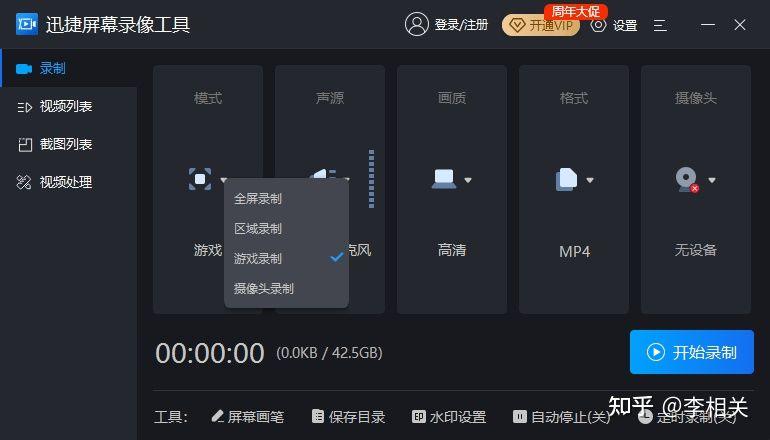Click the 屏幕画笔 tool
The height and width of the screenshot is (440, 770).
(248, 417)
